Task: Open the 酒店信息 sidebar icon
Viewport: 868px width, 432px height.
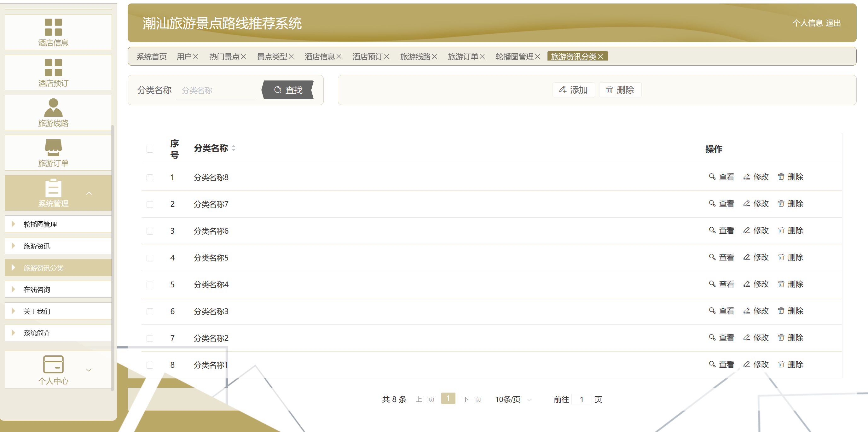Action: pyautogui.click(x=53, y=27)
